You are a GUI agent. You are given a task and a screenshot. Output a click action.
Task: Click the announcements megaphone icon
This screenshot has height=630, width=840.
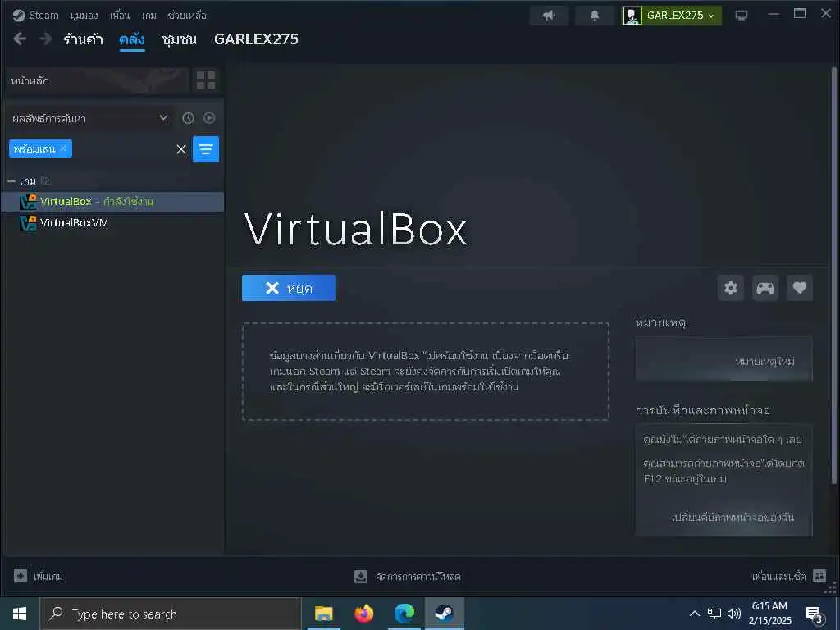coord(549,16)
